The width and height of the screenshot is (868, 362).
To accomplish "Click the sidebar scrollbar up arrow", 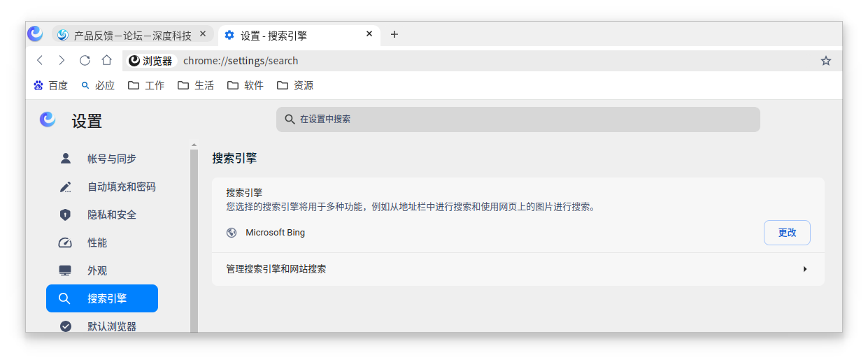I will pos(194,145).
